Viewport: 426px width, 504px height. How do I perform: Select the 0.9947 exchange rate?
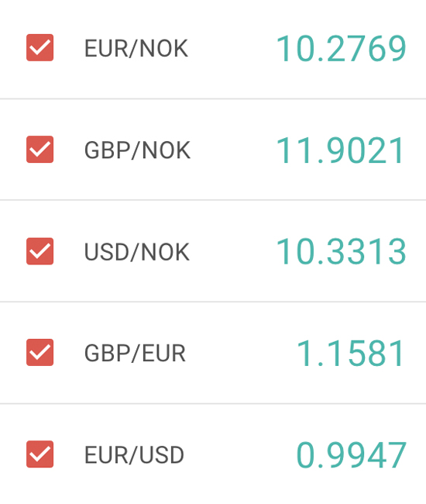[x=351, y=455]
